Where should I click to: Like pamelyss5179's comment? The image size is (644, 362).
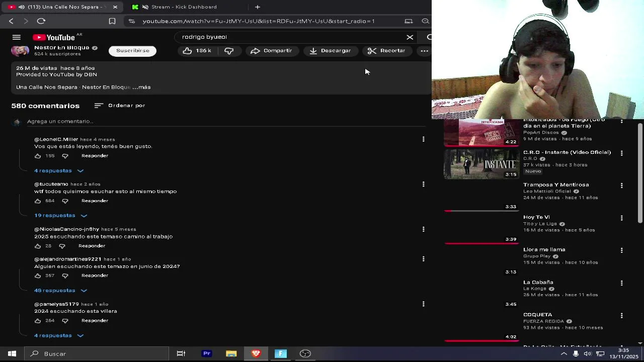click(38, 321)
